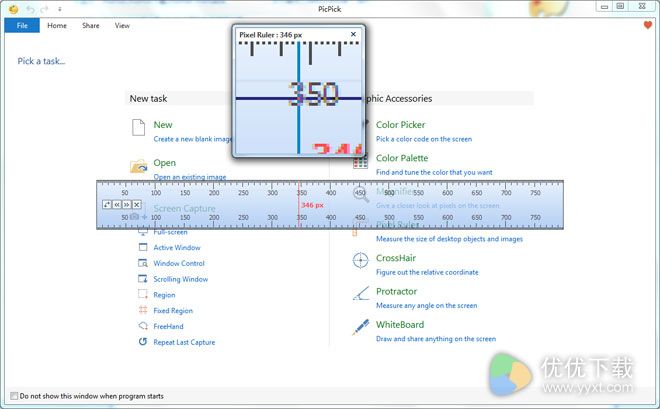Click 'Create a new blank image' text

tap(193, 139)
